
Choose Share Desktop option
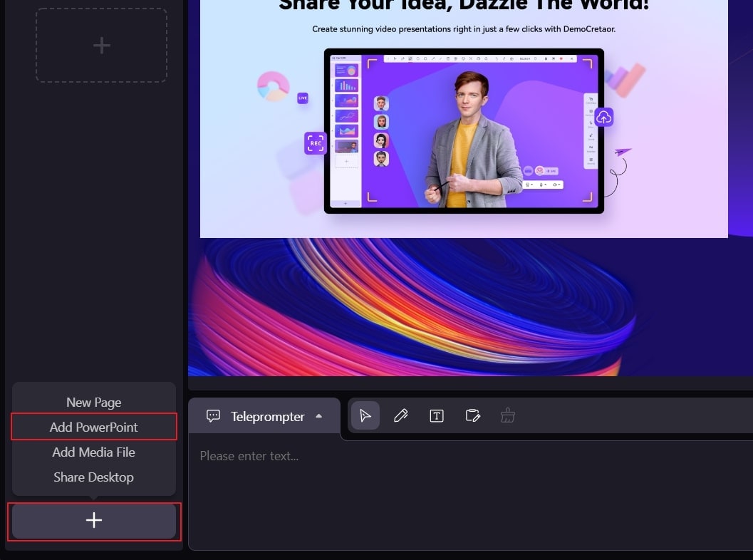[93, 477]
